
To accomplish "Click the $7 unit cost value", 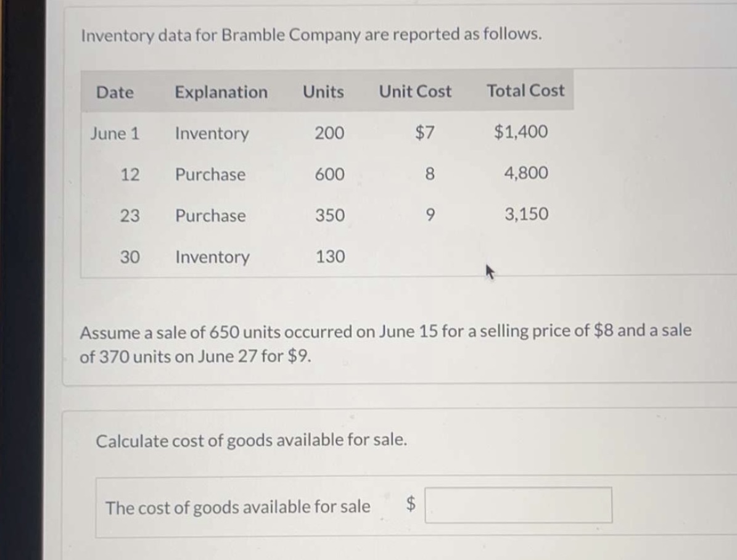I will point(424,133).
